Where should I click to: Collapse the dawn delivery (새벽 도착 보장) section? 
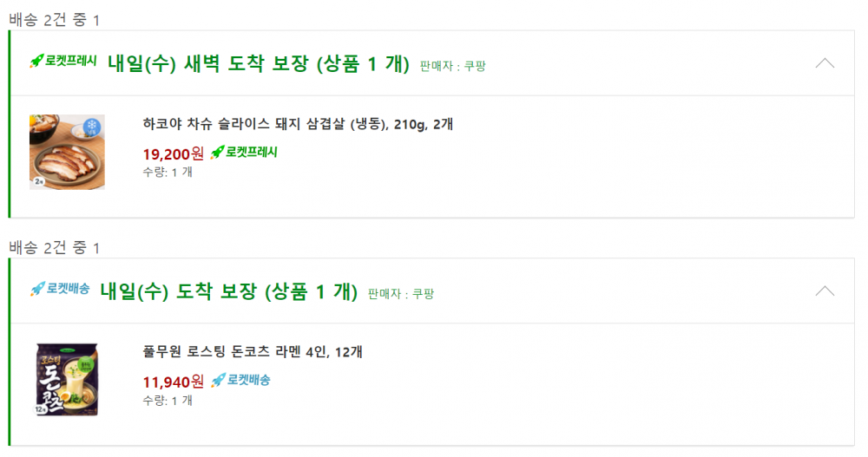825,63
